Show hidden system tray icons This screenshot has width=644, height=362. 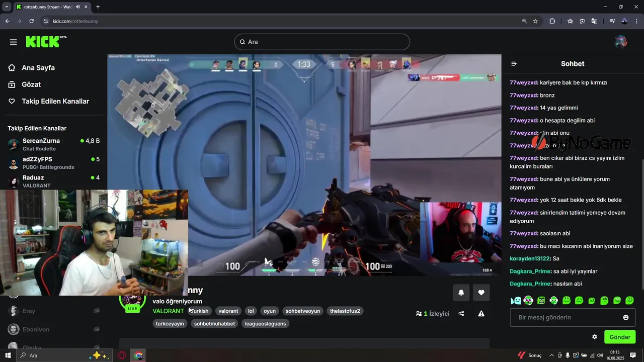(x=551, y=355)
